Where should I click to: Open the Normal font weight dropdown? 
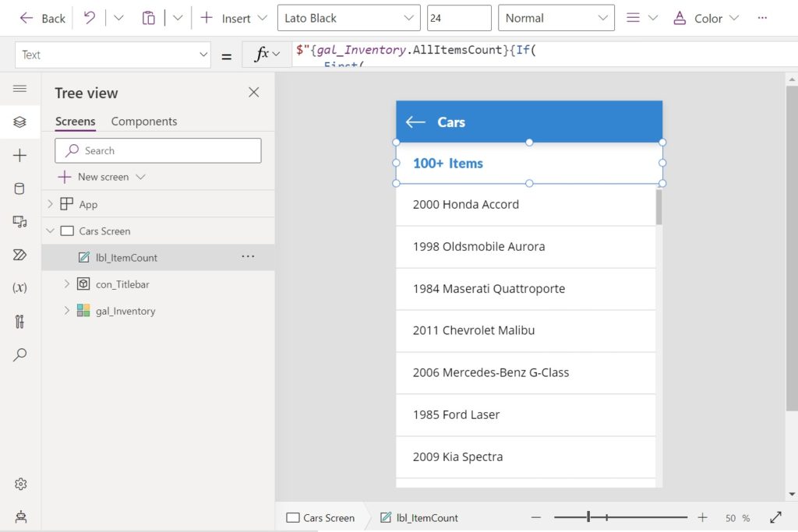(x=556, y=18)
